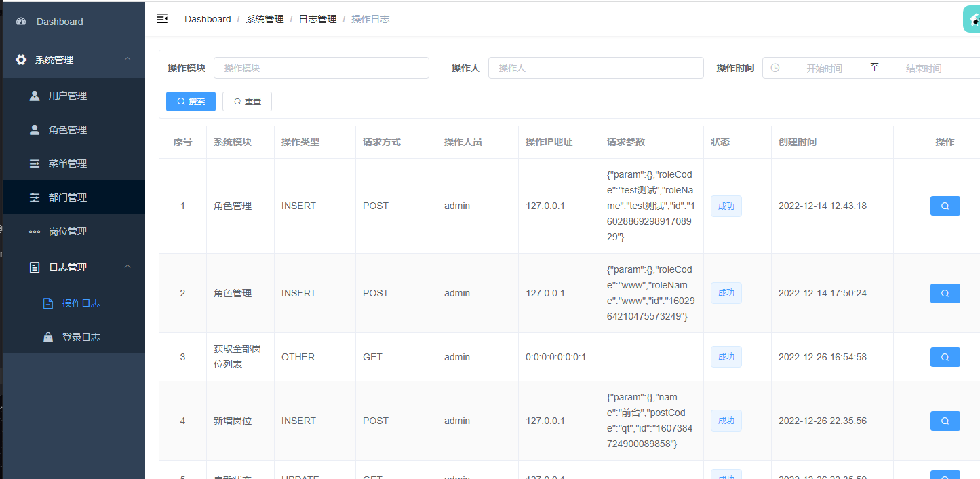This screenshot has height=479, width=980.
Task: Click the 重置 reset button
Action: click(x=247, y=101)
